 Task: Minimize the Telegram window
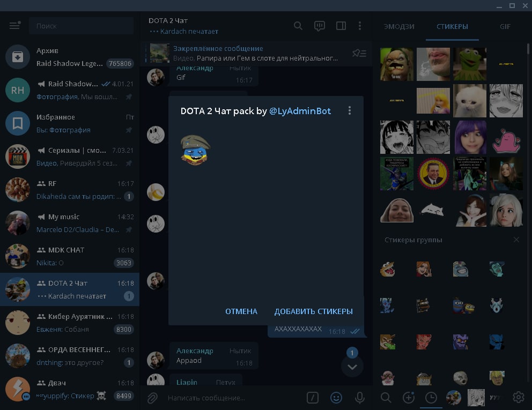(x=499, y=6)
